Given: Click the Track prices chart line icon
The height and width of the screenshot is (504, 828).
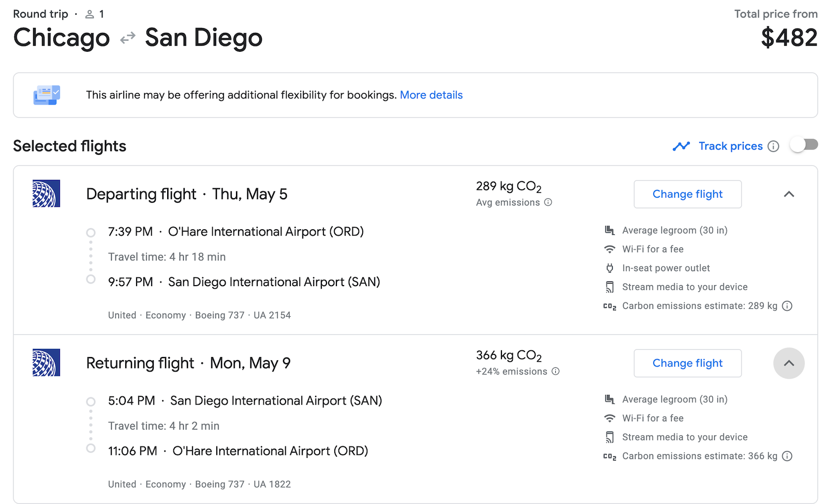Looking at the screenshot, I should point(682,146).
